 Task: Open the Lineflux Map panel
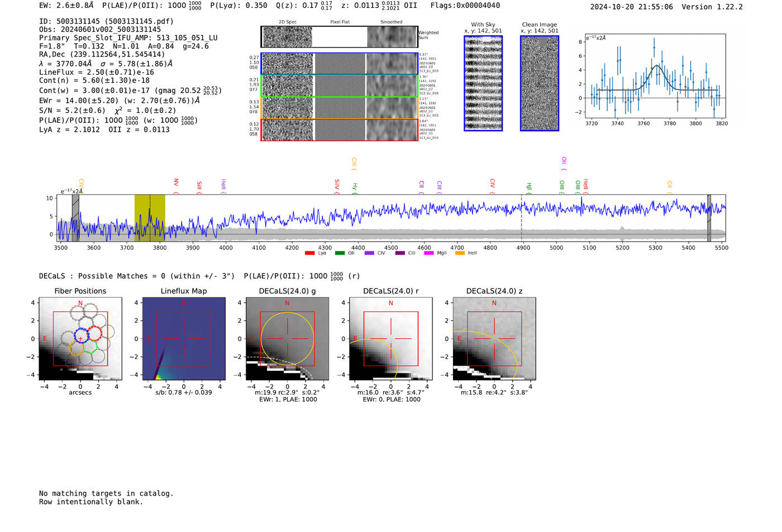tap(184, 339)
